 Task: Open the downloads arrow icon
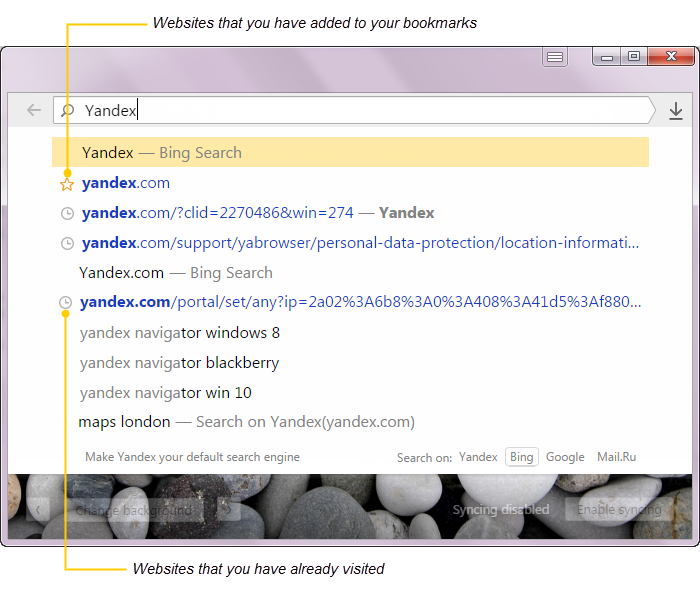point(676,111)
